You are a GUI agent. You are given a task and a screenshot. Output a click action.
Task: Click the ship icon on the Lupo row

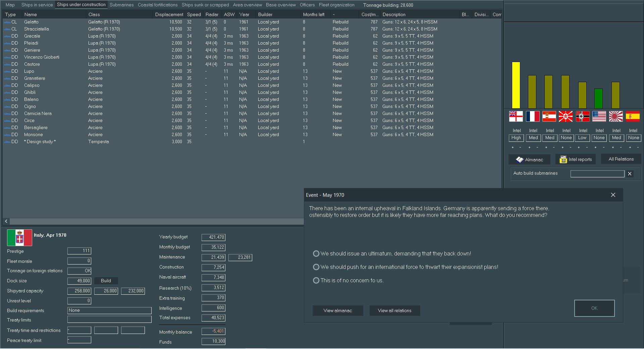(x=7, y=71)
